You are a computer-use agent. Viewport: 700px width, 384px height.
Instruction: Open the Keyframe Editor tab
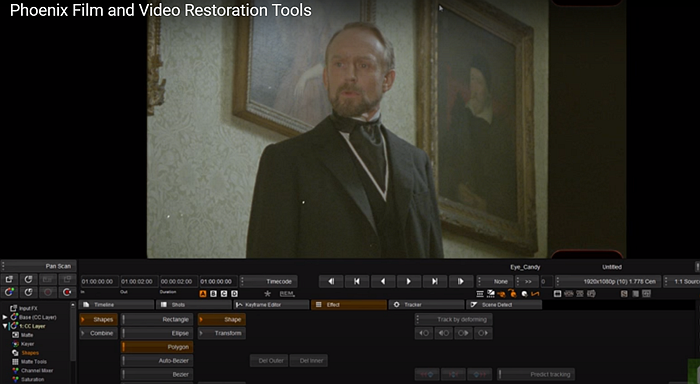(x=271, y=305)
